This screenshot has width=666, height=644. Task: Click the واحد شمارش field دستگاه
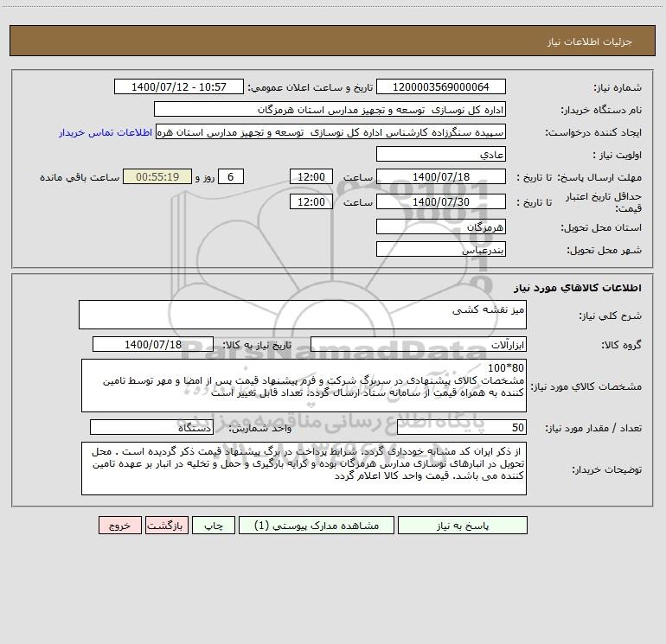151,427
